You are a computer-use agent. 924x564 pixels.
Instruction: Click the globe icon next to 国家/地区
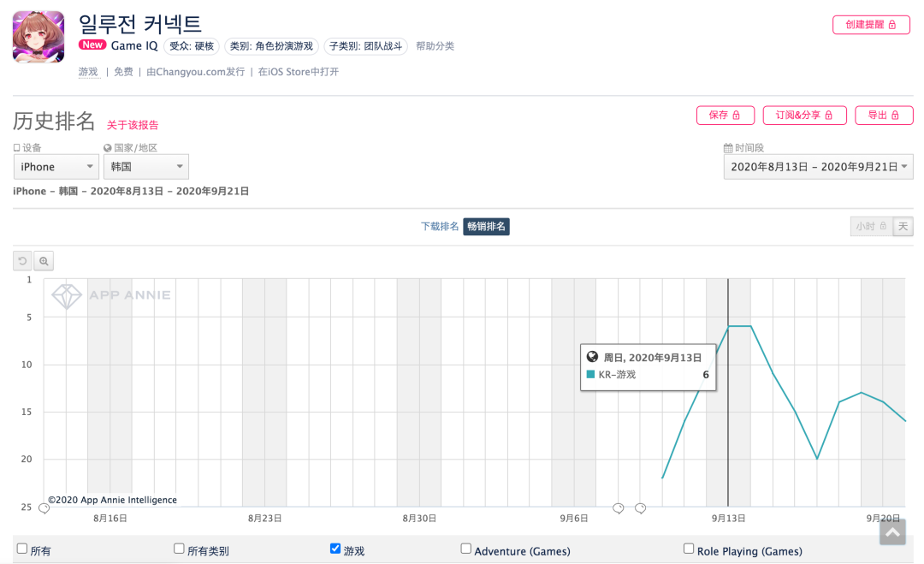(108, 148)
